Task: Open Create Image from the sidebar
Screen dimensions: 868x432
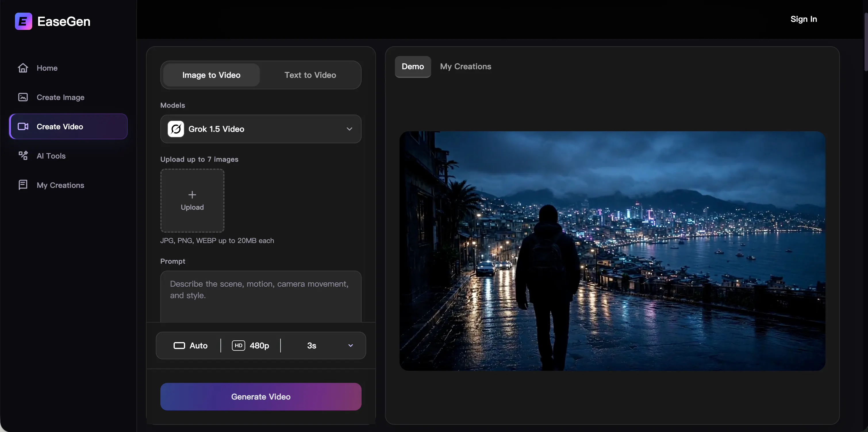Action: click(68, 97)
